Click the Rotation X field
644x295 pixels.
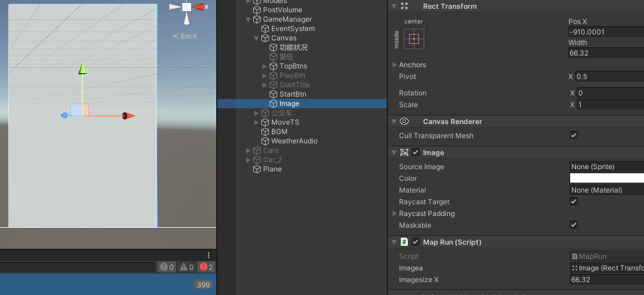coord(611,93)
